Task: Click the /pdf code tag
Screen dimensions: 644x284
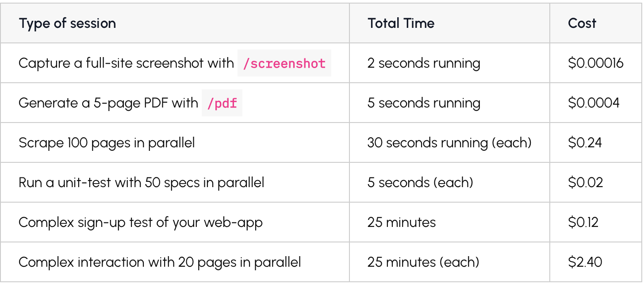Action: pyautogui.click(x=222, y=103)
